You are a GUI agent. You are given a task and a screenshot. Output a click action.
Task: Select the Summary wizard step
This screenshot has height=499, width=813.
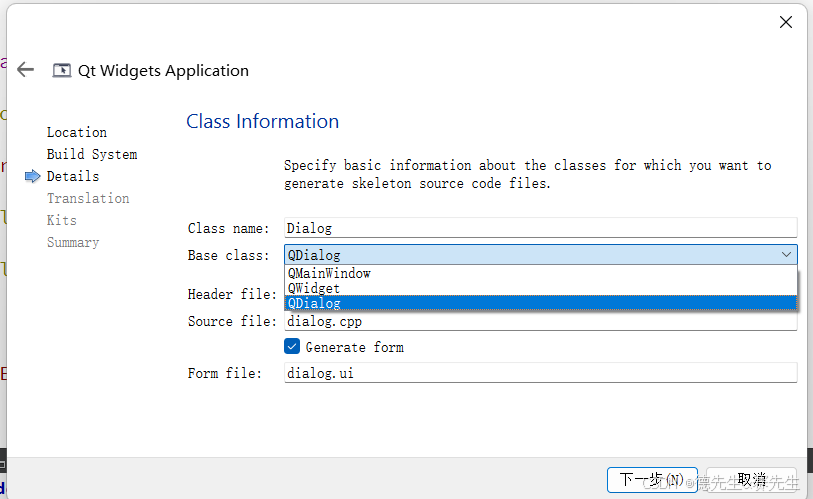point(73,242)
